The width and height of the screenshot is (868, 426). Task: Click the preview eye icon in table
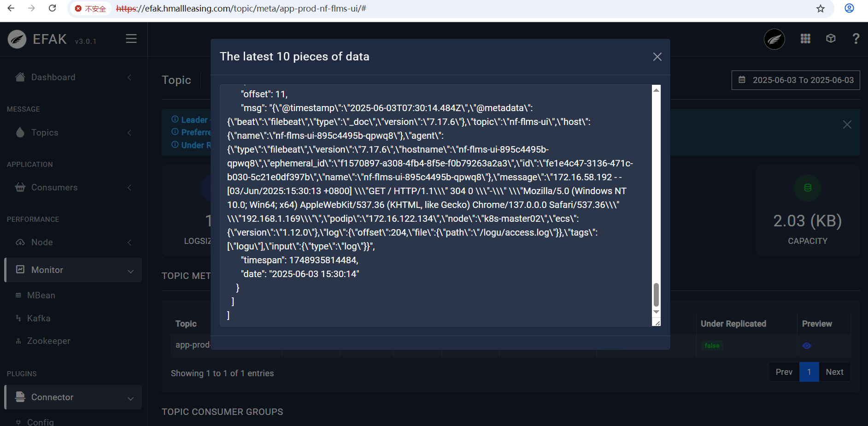point(807,346)
